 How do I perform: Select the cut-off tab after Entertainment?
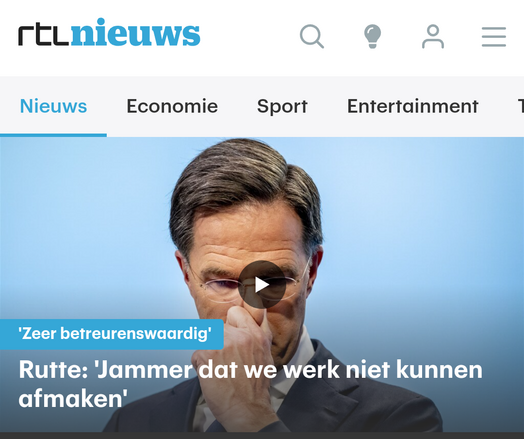click(521, 106)
